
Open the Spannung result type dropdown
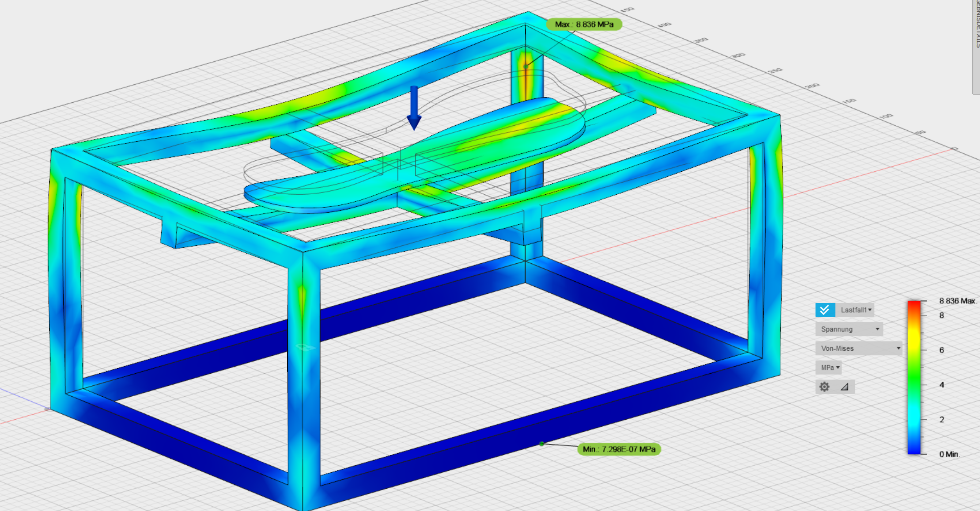click(x=849, y=329)
